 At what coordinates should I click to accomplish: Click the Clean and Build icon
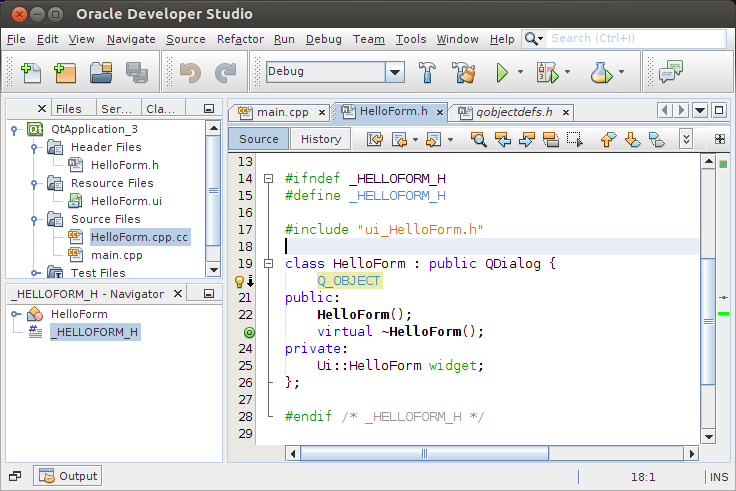point(462,72)
